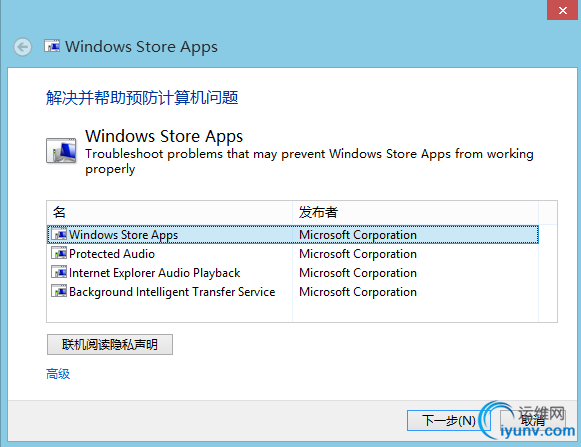Click the troubleshooter icon beside window title
The width and height of the screenshot is (581, 447).
point(52,46)
